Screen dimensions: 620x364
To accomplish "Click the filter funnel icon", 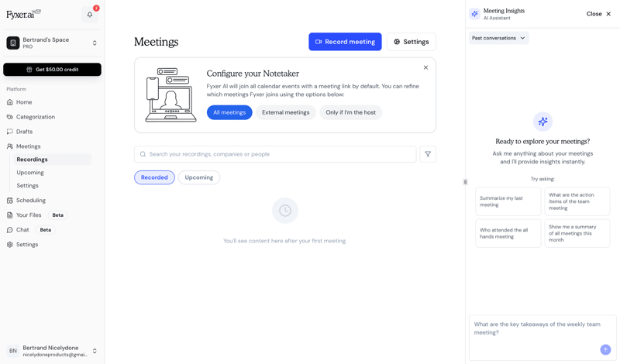I will tap(428, 154).
